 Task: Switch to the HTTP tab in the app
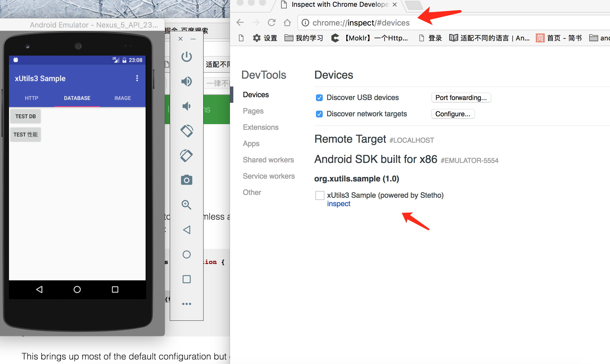click(31, 98)
